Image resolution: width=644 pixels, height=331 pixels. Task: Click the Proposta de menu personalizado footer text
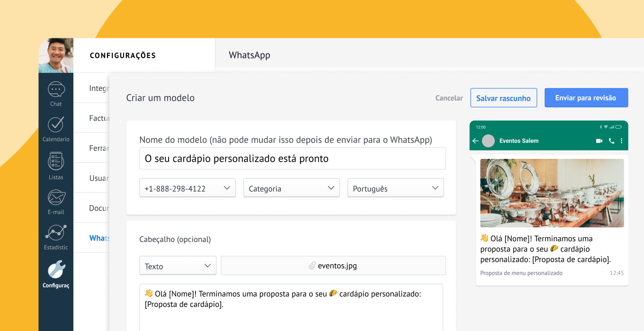tap(521, 273)
